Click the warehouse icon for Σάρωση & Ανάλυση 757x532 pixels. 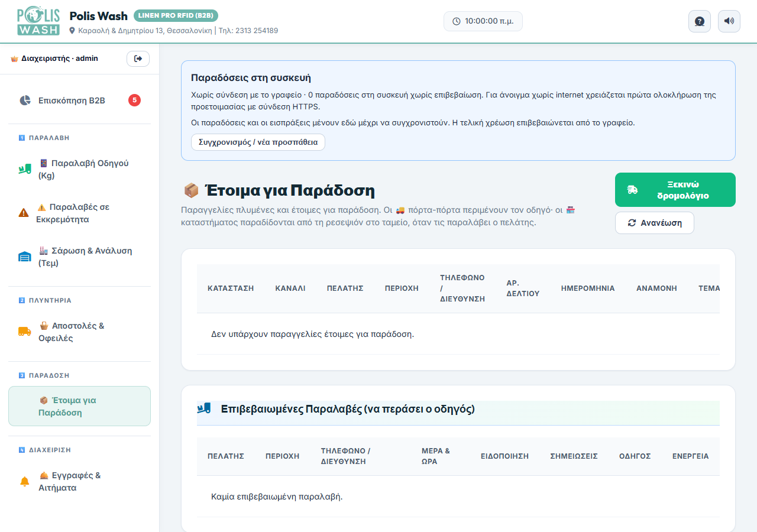click(24, 257)
